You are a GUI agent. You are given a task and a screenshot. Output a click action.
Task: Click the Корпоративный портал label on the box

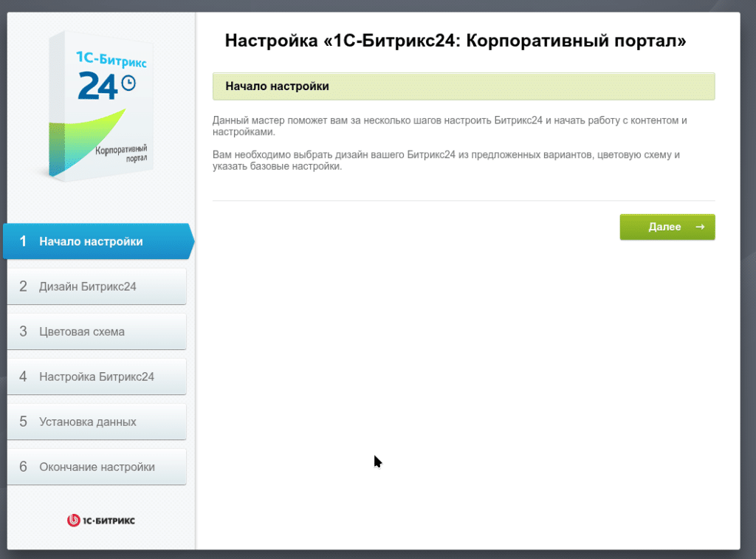120,154
